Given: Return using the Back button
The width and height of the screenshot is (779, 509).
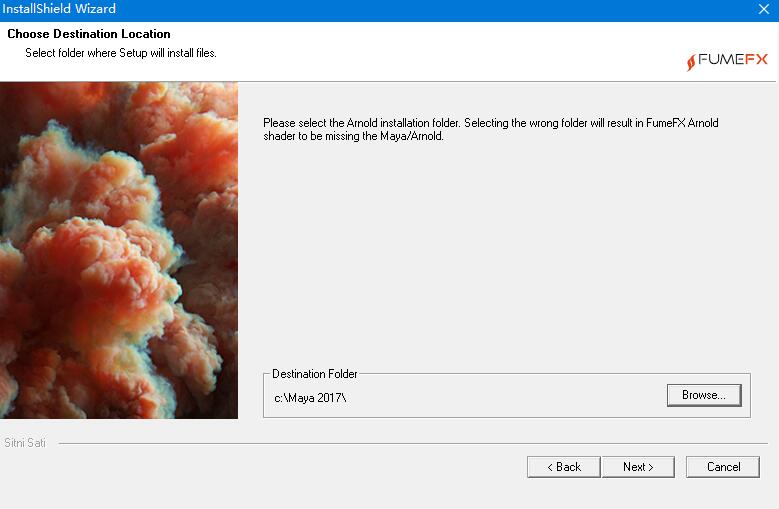Looking at the screenshot, I should coord(564,467).
